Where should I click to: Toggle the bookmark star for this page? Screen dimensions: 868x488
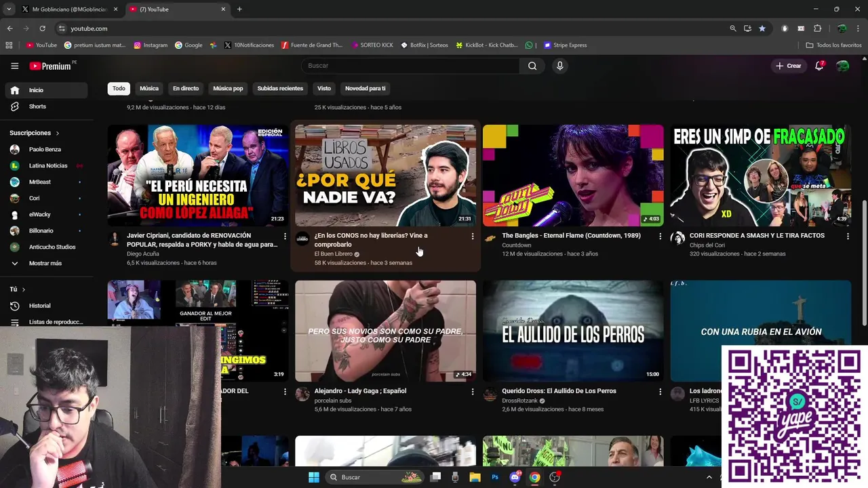(762, 28)
